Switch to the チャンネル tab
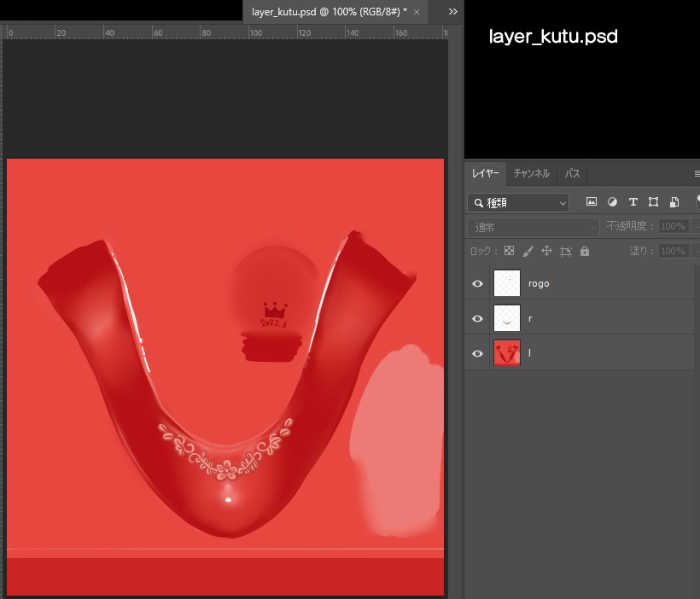 pos(531,173)
